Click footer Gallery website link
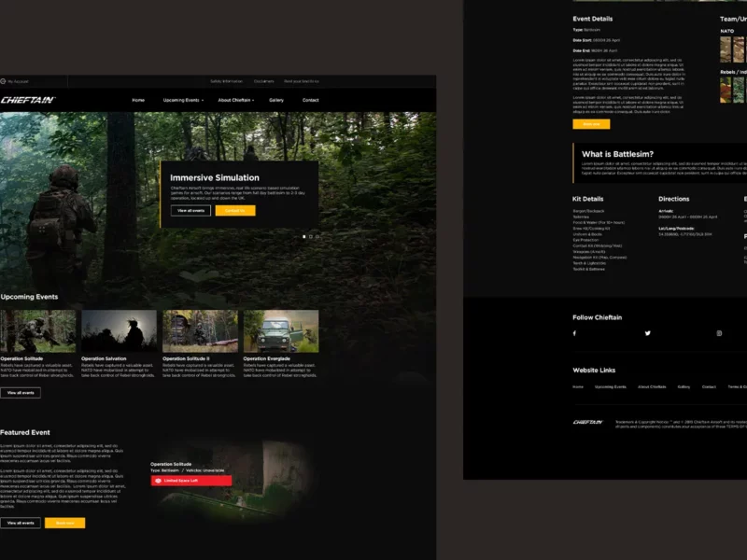Screen dimensions: 747x560 point(684,386)
